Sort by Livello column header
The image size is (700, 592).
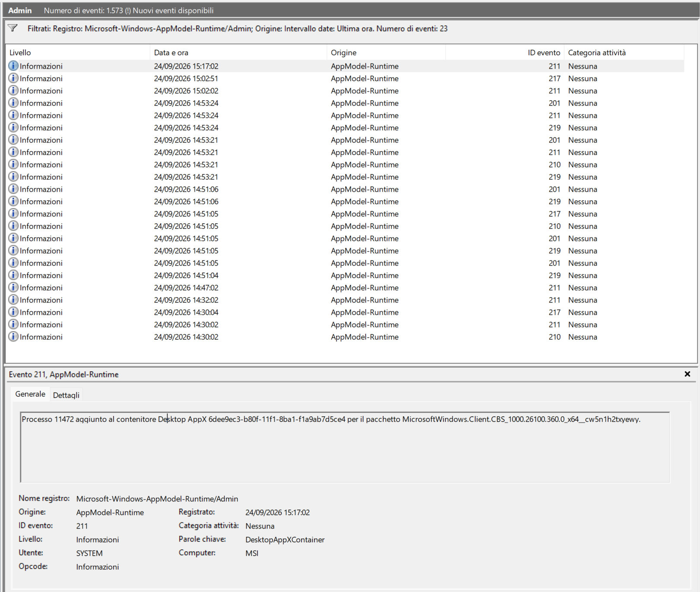click(x=78, y=52)
